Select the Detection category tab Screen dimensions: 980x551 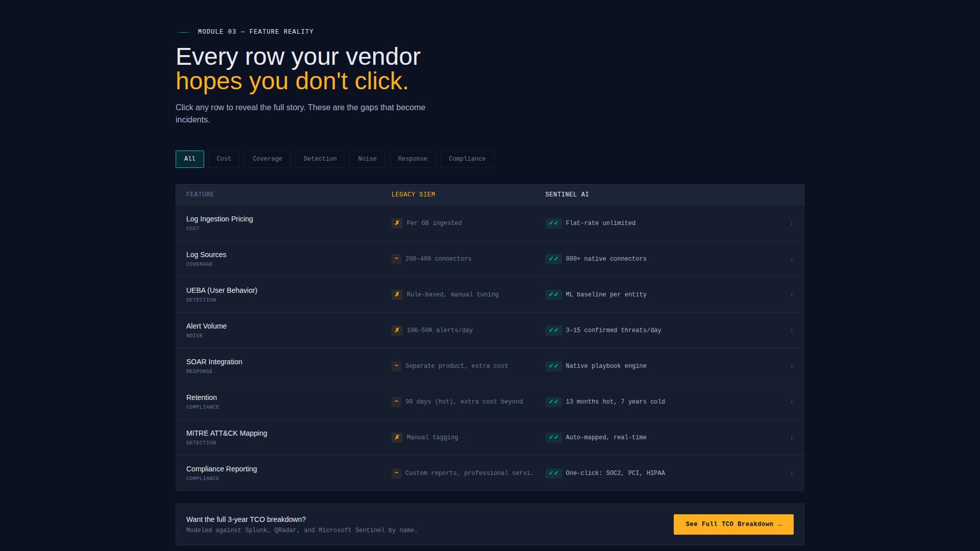click(x=320, y=159)
